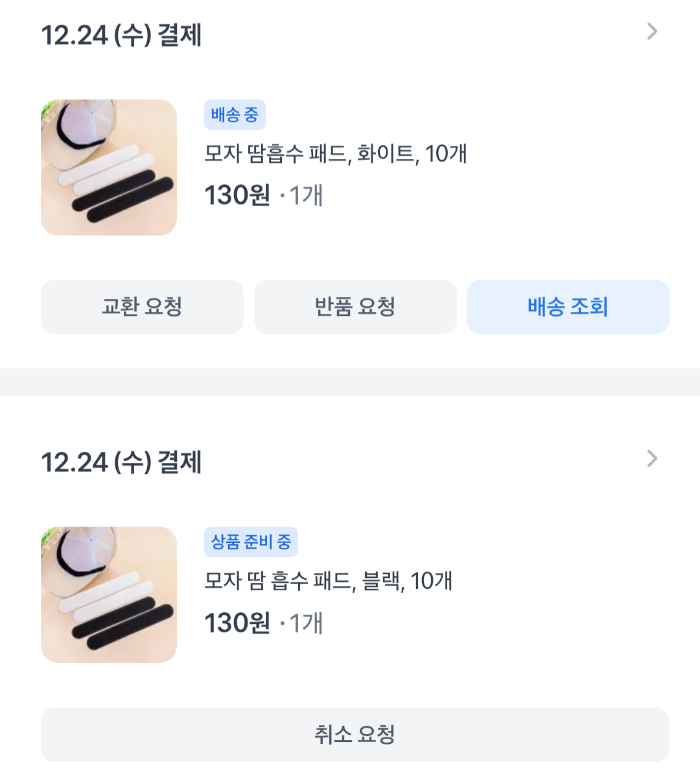This screenshot has height=775, width=700.
Task: Open the 모자 땀 흡수 패드, 블랙 product title
Action: [x=328, y=581]
